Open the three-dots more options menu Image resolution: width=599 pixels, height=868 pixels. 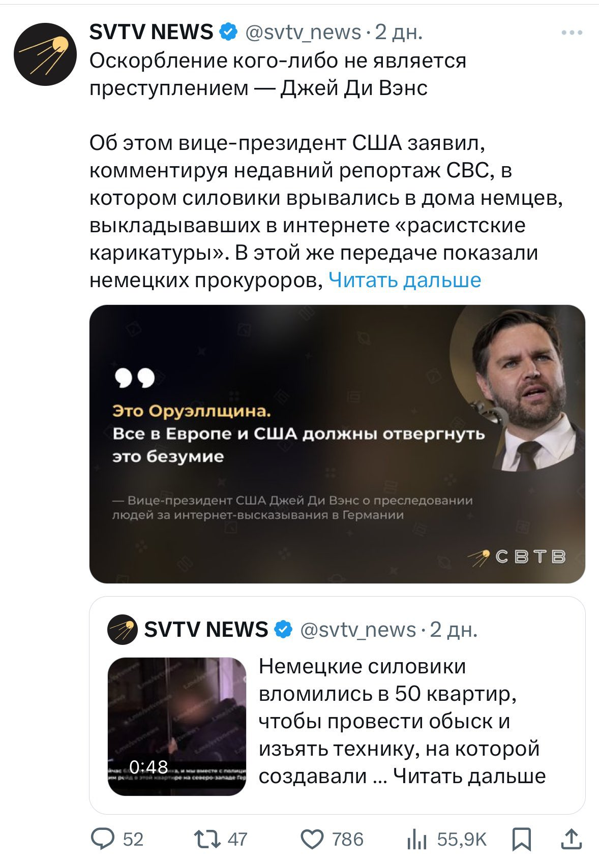point(572,33)
